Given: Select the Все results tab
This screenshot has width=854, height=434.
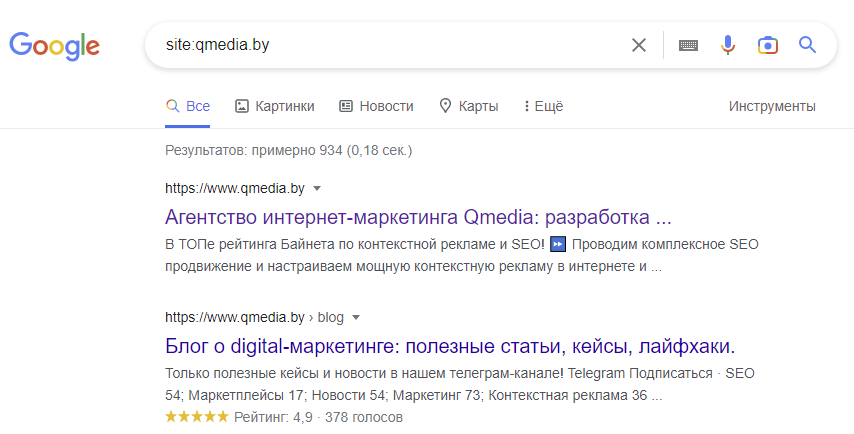Looking at the screenshot, I should [x=187, y=106].
